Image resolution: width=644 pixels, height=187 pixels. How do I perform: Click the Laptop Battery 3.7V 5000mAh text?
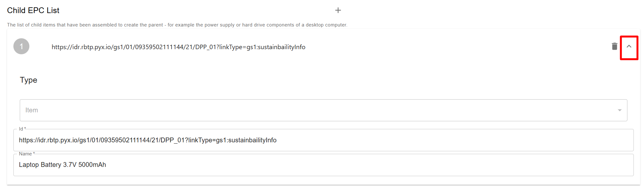pyautogui.click(x=63, y=165)
